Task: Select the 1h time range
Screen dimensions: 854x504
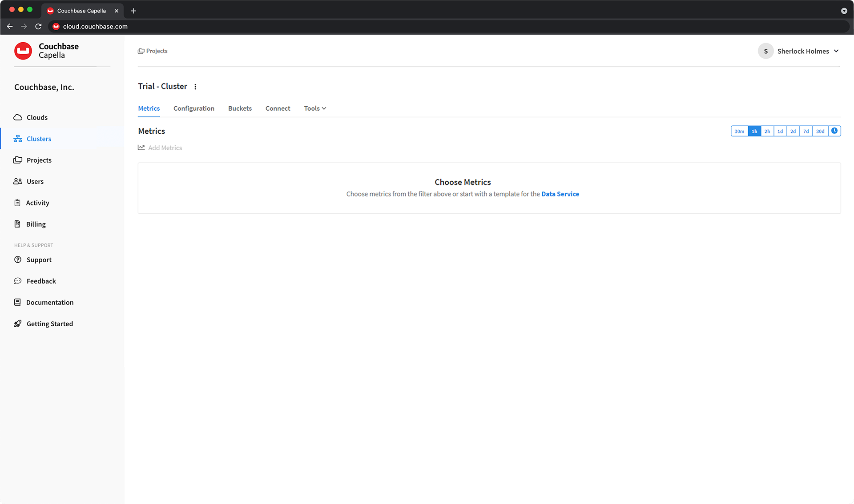Action: [754, 131]
